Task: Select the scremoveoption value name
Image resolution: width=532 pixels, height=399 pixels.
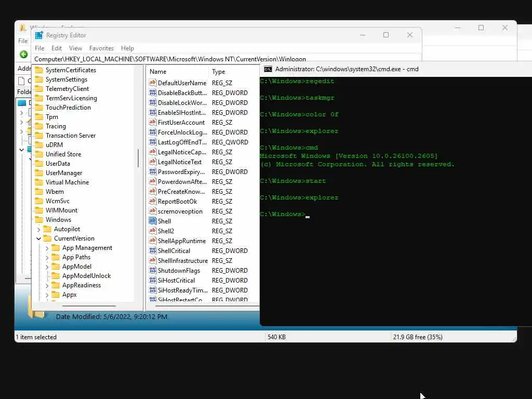Action: [x=180, y=211]
